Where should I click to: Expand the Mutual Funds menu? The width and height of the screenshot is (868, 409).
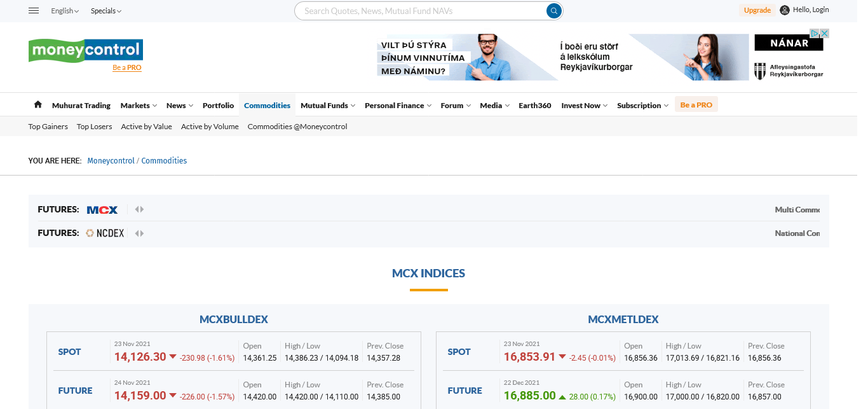pyautogui.click(x=327, y=106)
